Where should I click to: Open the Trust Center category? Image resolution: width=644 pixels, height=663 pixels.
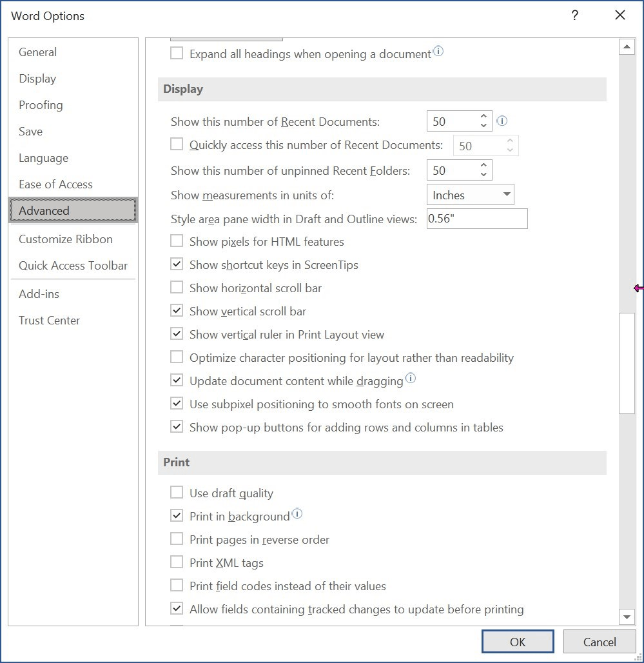coord(73,321)
